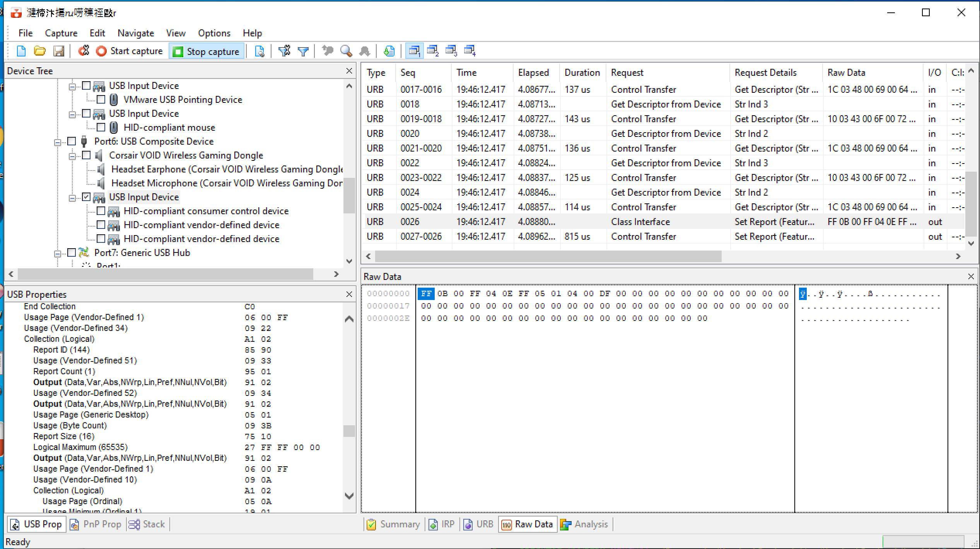Image resolution: width=980 pixels, height=549 pixels.
Task: Click the request list horizontal scrollbar
Action: click(x=548, y=256)
